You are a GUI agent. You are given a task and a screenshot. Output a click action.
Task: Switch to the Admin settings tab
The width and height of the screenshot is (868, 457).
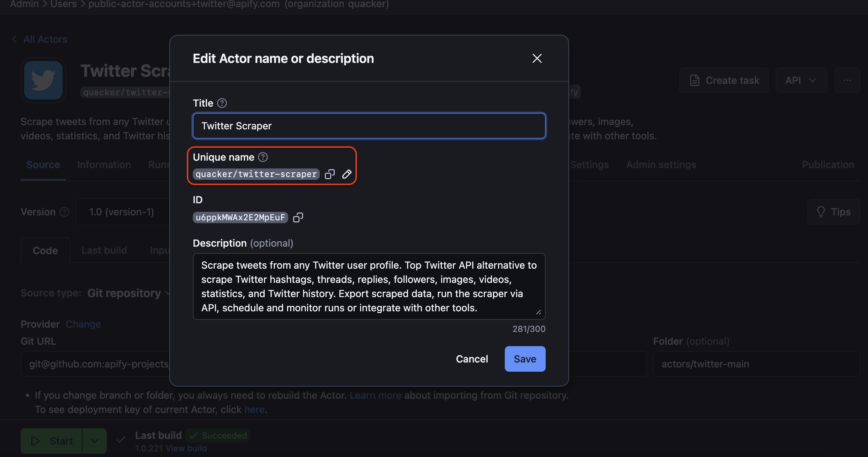(660, 165)
